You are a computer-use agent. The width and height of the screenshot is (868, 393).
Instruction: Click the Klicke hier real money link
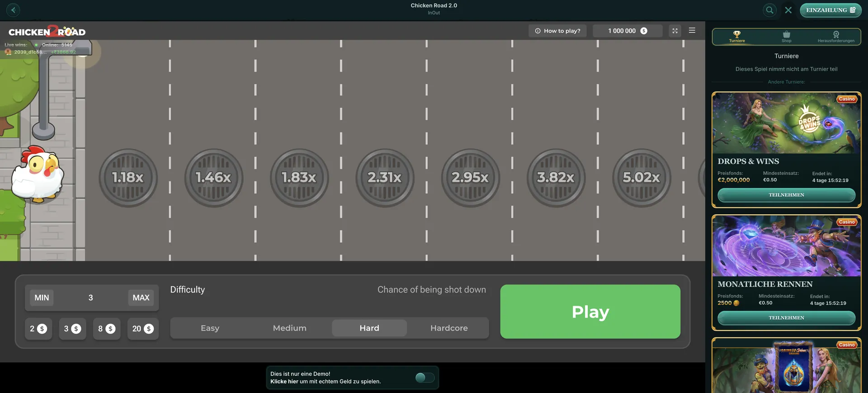[x=284, y=381]
